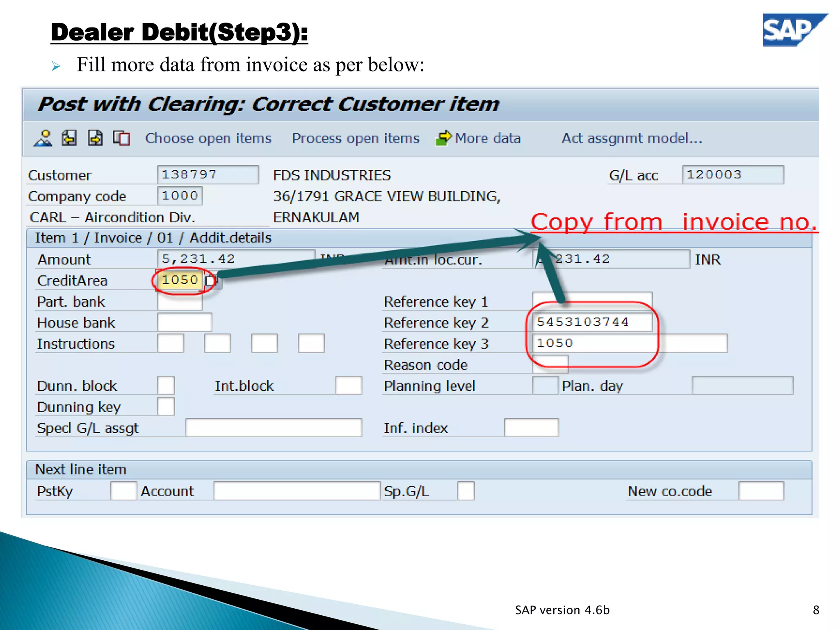Click Process open items button

tap(356, 138)
